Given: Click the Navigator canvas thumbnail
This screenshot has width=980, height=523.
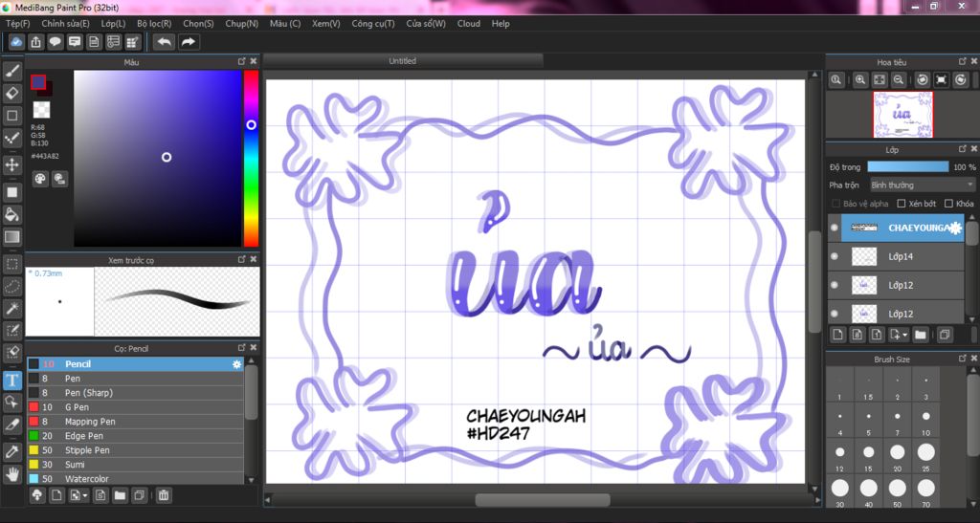Looking at the screenshot, I should 902,114.
